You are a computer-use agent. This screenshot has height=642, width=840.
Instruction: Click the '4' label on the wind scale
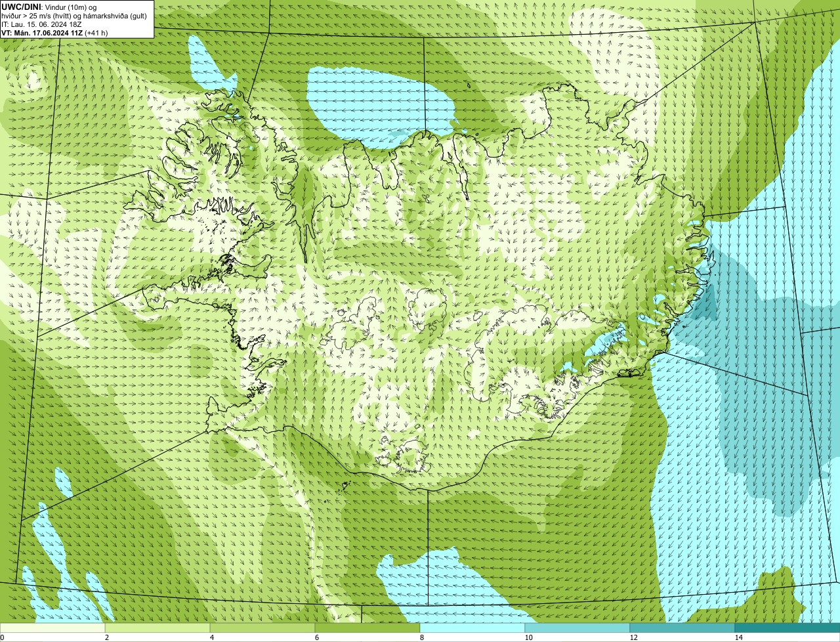click(211, 637)
